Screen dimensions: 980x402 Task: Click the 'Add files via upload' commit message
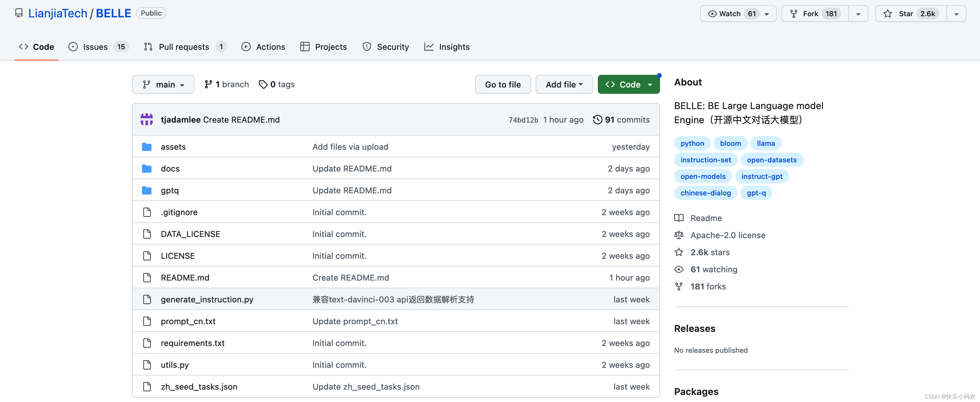pyautogui.click(x=350, y=147)
